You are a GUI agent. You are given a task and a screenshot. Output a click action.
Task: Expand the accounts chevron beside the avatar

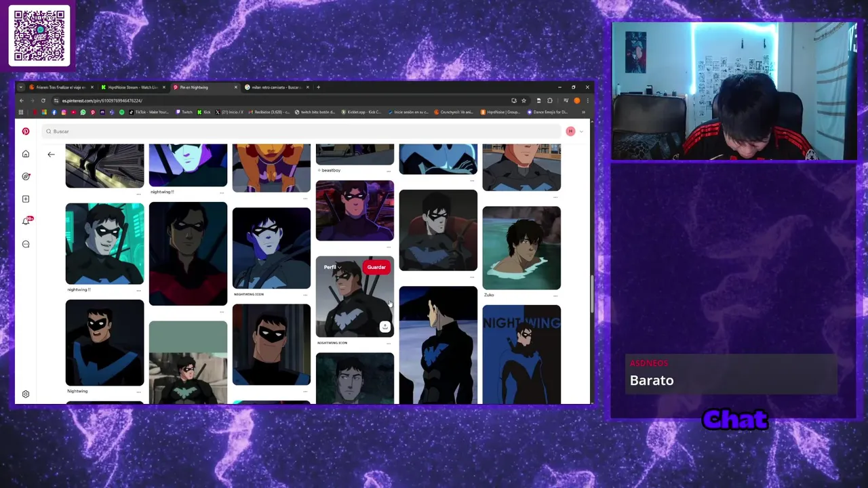pyautogui.click(x=581, y=131)
